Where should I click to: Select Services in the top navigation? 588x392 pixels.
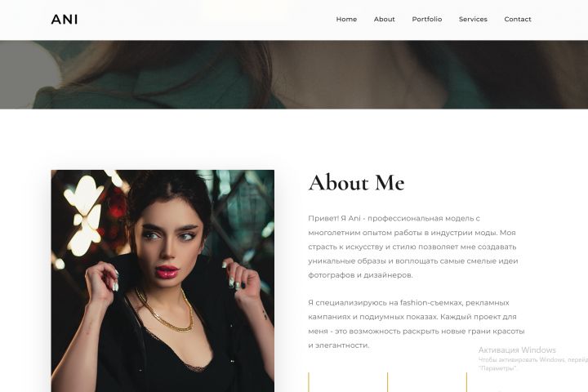click(473, 19)
